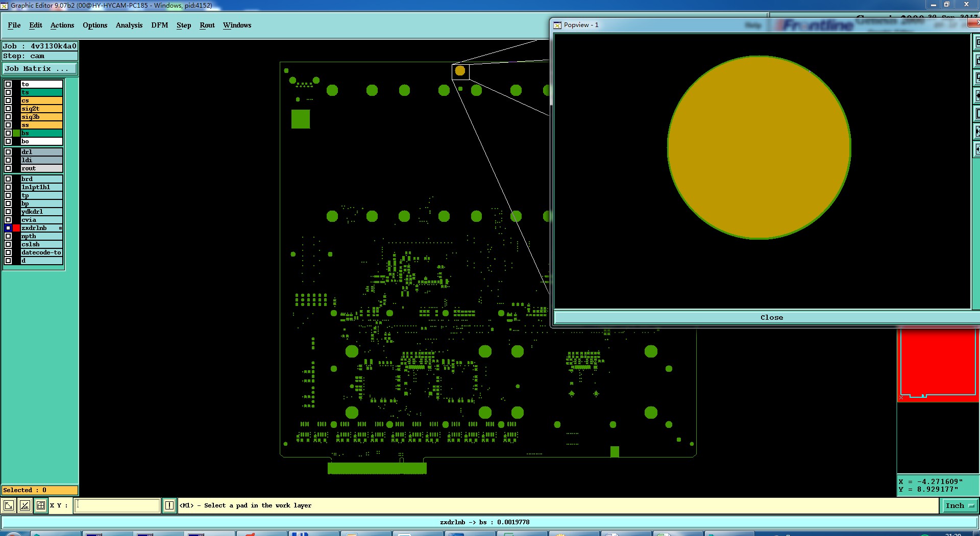The height and width of the screenshot is (536, 980).
Task: Open the Analysis menu
Action: [x=129, y=25]
